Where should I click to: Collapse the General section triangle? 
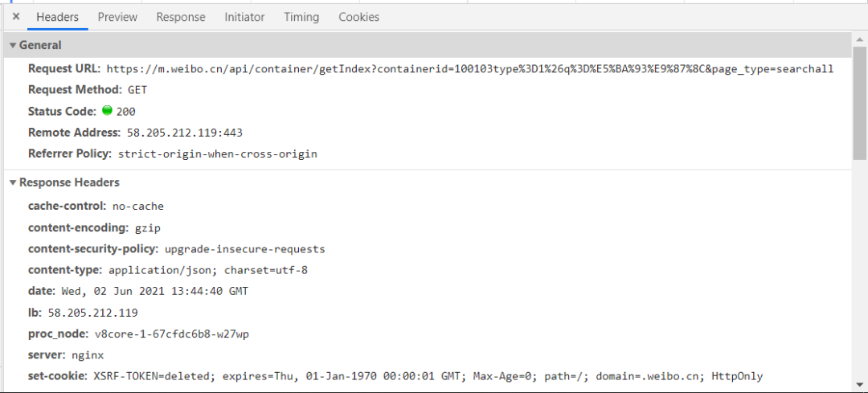[13, 45]
